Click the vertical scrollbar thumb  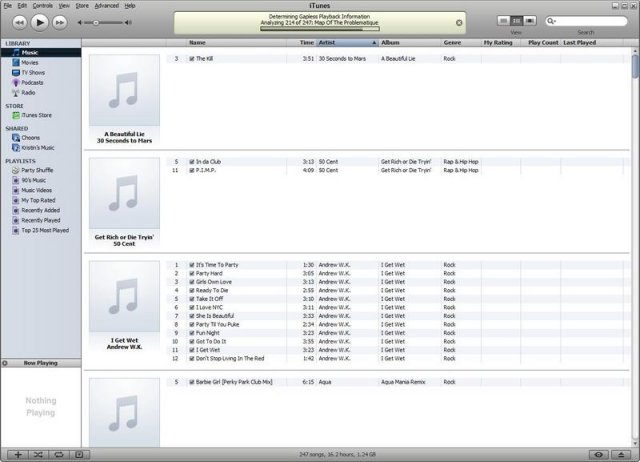pos(635,66)
